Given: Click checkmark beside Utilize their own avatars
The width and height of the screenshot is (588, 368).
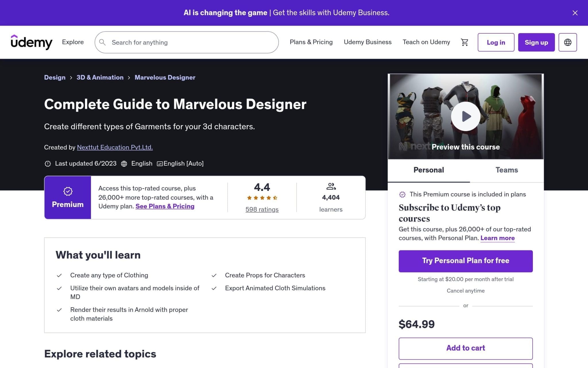Looking at the screenshot, I should (59, 288).
